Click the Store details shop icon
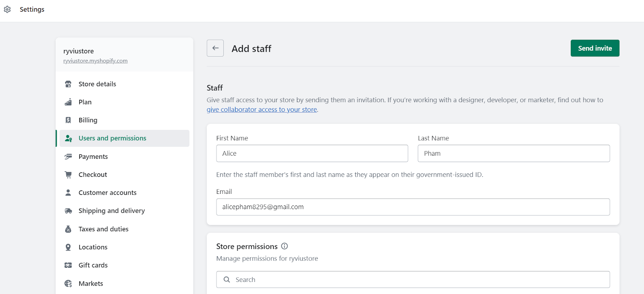This screenshot has width=644, height=294. tap(68, 84)
